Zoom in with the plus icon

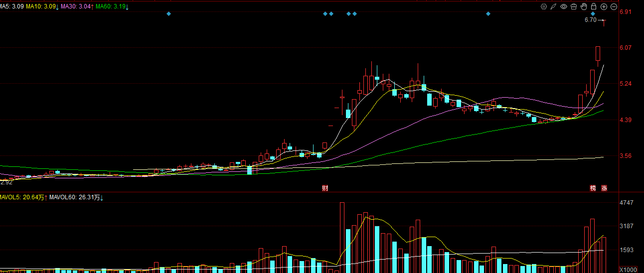604,6
